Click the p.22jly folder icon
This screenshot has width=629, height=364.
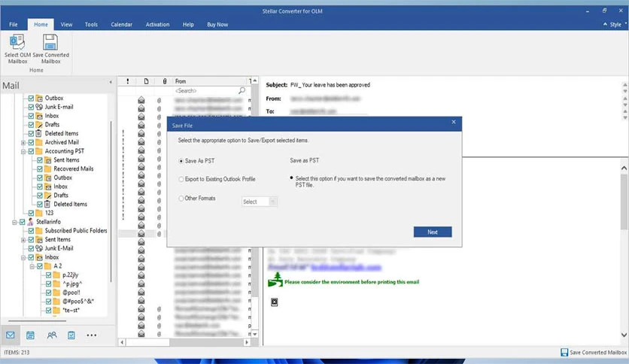pos(56,275)
